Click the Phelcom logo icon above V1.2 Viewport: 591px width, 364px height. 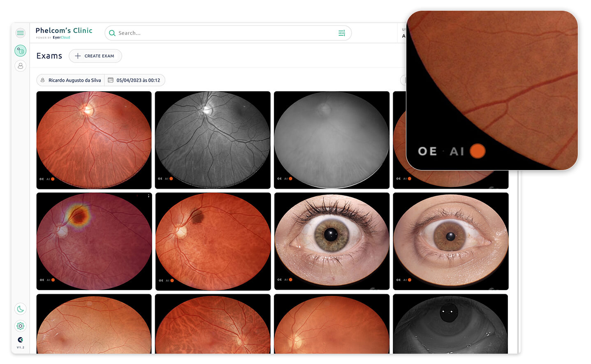point(20,340)
